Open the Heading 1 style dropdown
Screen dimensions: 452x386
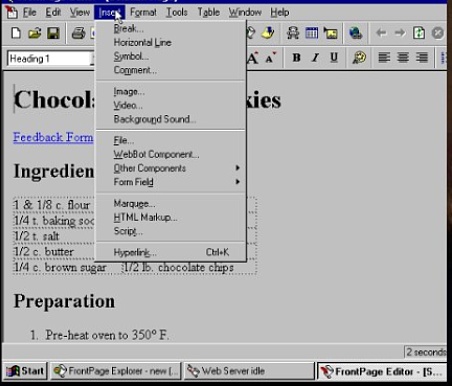click(52, 59)
